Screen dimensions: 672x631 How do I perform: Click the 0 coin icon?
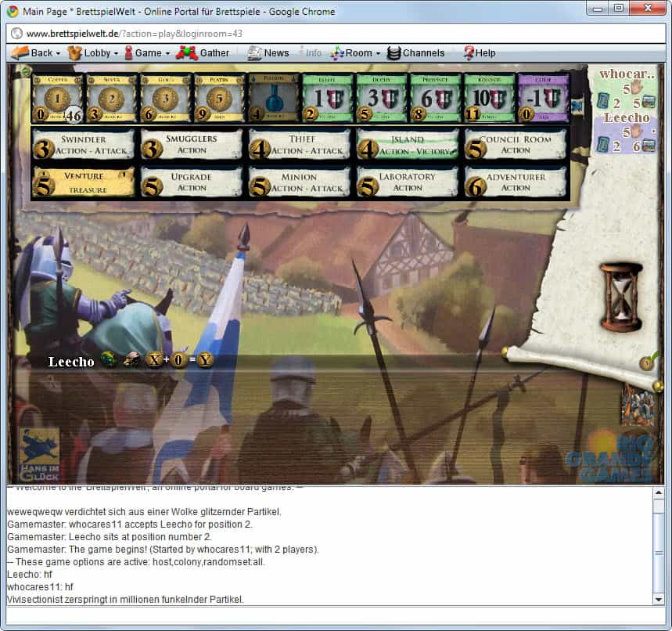[x=178, y=360]
